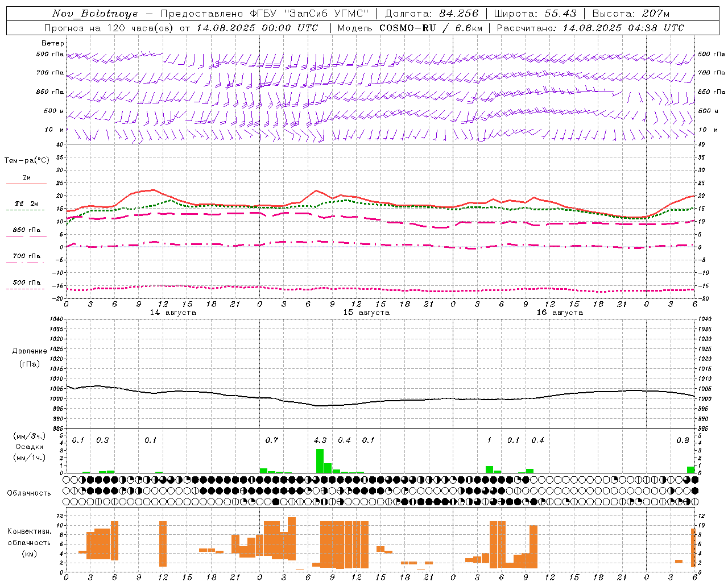Image resolution: width=728 pixels, height=582 pixels.
Task: Click the tallest green precipitation bar
Action: [320, 461]
